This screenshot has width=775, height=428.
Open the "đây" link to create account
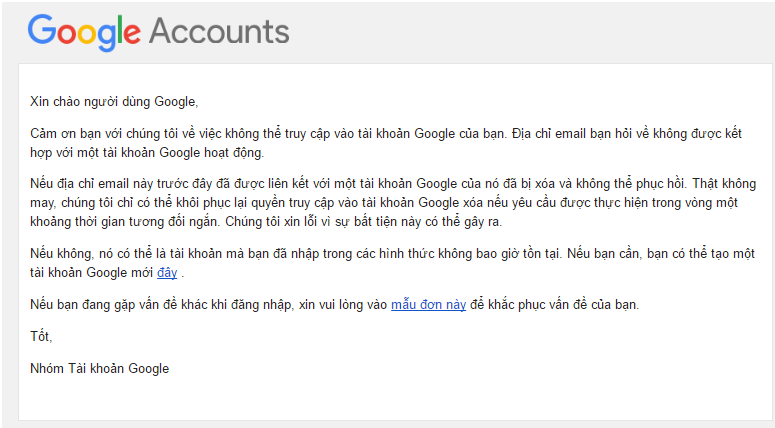167,273
